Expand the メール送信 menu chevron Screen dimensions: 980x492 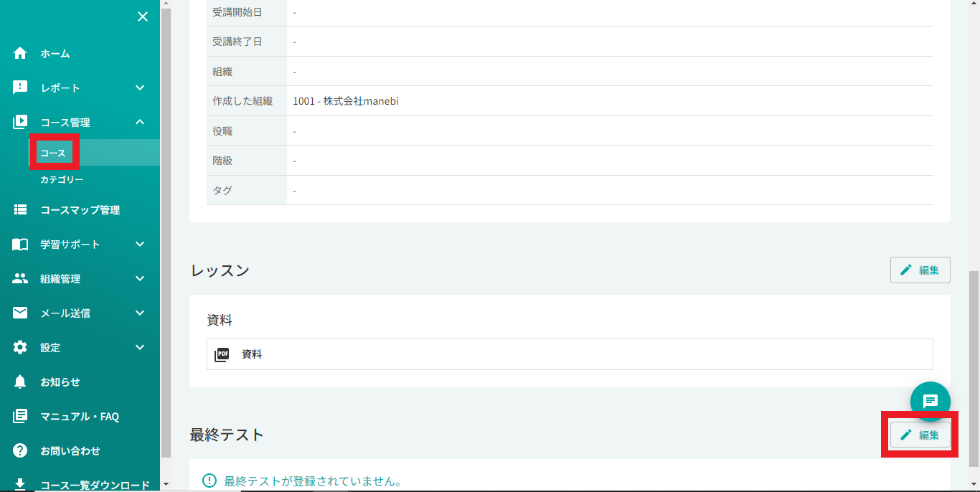coord(140,313)
